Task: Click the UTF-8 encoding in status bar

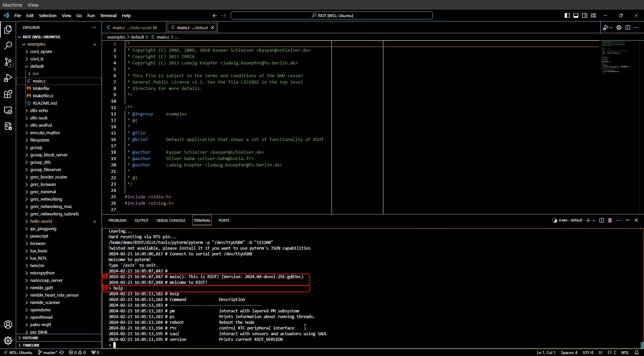Action: click(x=589, y=352)
